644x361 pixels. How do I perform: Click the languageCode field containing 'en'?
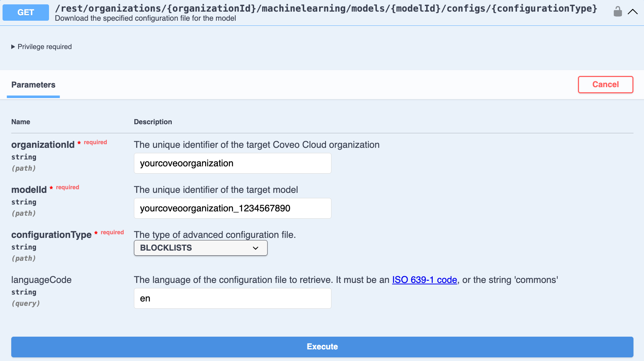(232, 298)
